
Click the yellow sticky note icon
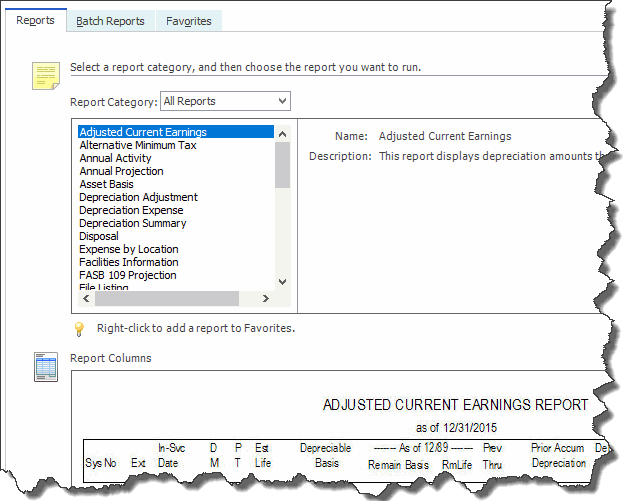[46, 77]
